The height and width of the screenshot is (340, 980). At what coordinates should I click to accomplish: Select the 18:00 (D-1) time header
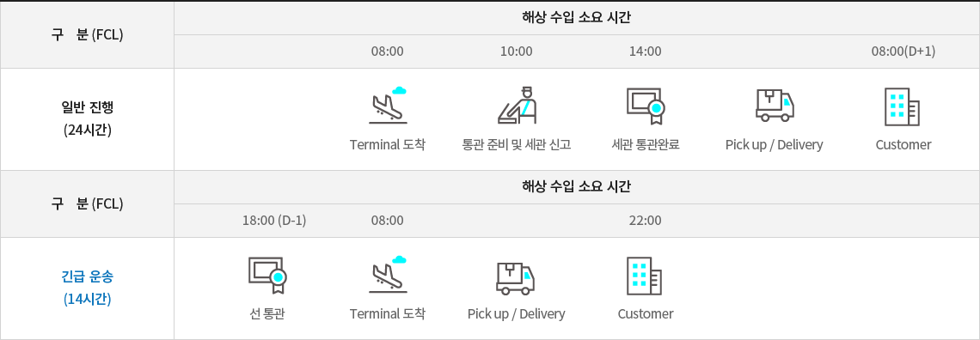274,220
